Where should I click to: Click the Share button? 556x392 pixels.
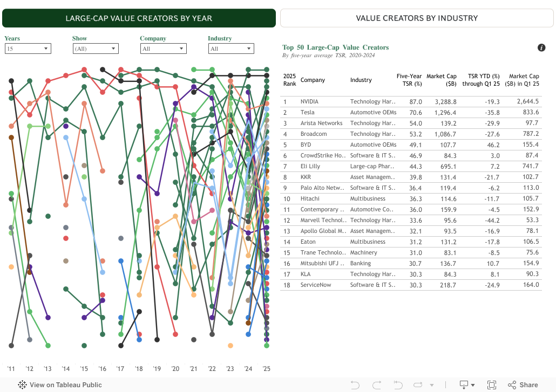[x=523, y=385]
